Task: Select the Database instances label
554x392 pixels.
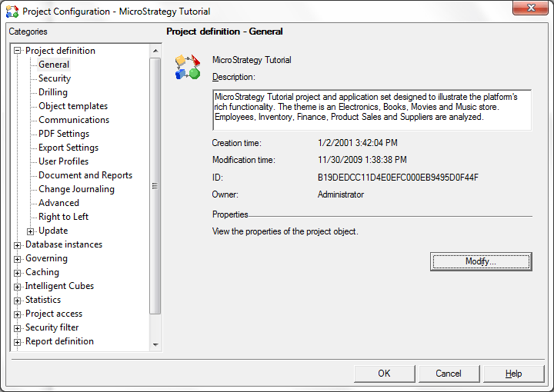Action: [x=64, y=244]
